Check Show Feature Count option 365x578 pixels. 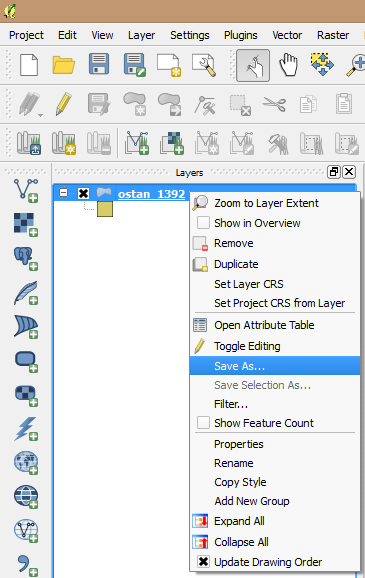pos(203,422)
